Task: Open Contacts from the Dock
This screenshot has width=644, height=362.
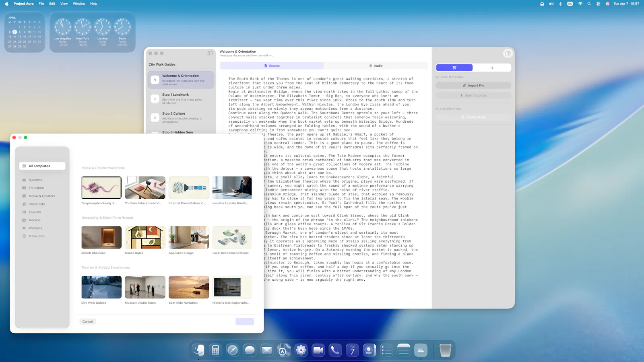Action: (x=369, y=350)
